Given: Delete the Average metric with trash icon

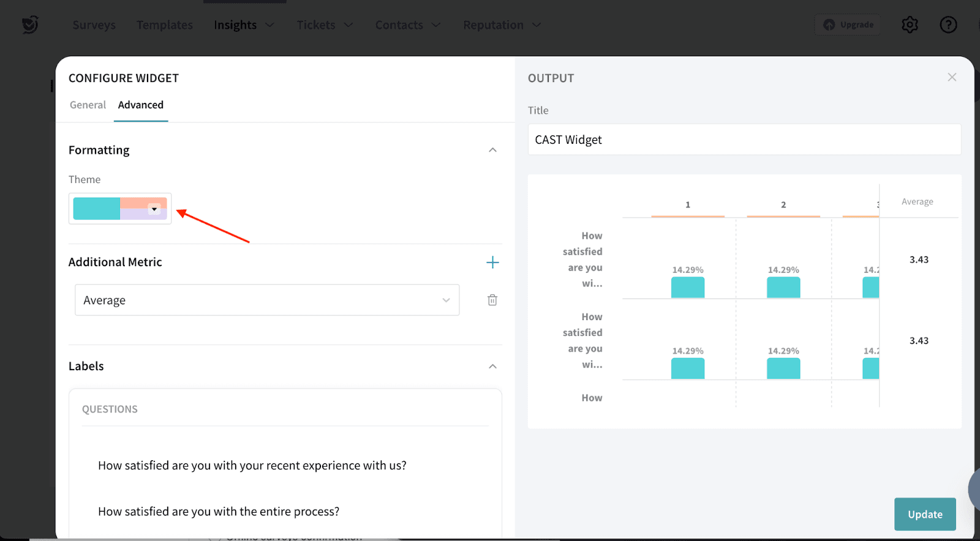Looking at the screenshot, I should coord(492,300).
